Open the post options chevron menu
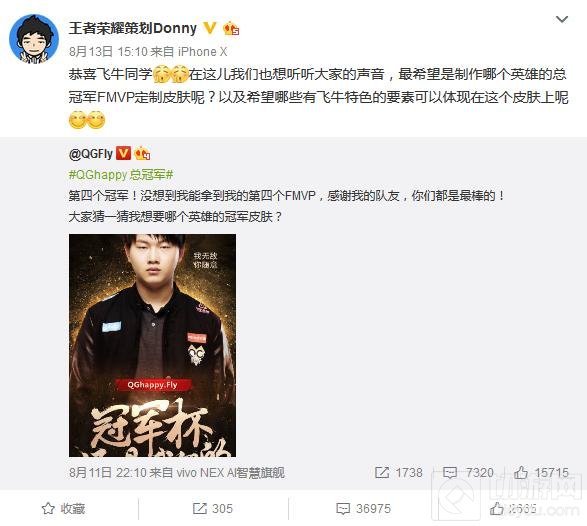Screen dimensions: 587x526 pos(562,19)
